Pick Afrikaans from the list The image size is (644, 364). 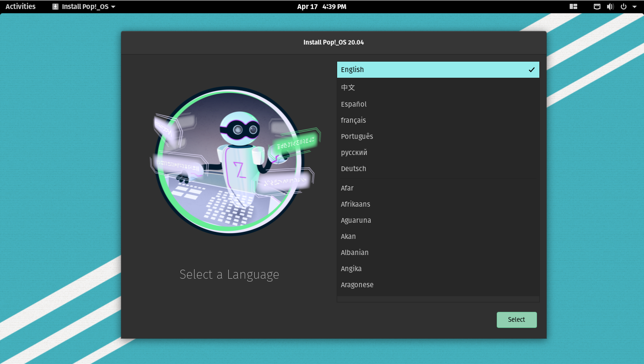pyautogui.click(x=438, y=204)
